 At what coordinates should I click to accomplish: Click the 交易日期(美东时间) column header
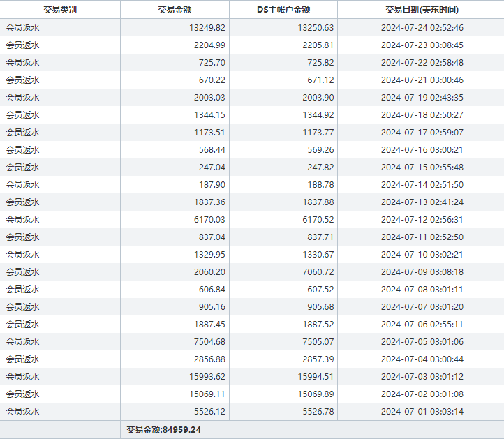(x=422, y=10)
